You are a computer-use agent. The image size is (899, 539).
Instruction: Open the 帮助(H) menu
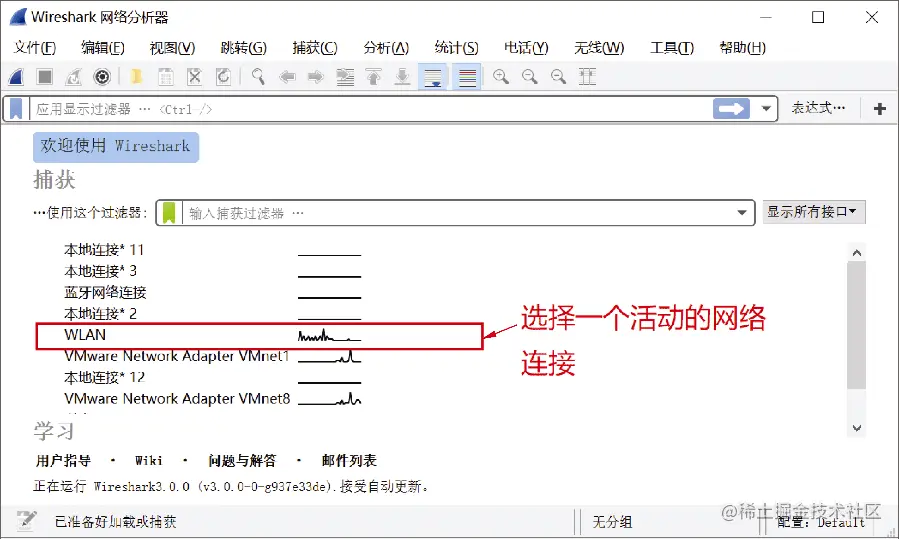[x=742, y=48]
